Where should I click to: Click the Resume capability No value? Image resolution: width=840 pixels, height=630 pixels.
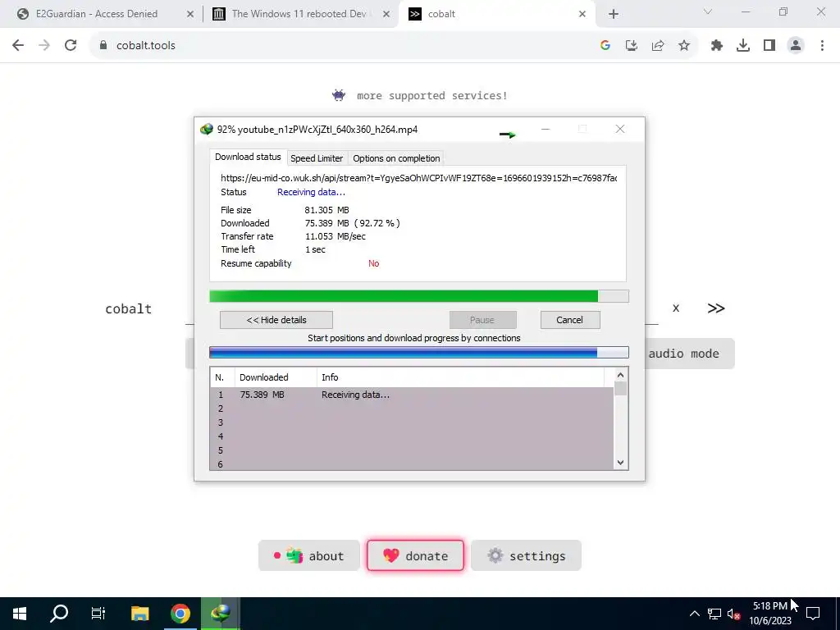(373, 263)
